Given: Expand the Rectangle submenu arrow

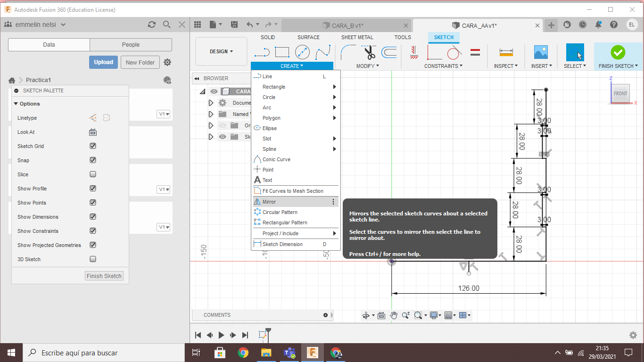Looking at the screenshot, I should 334,87.
